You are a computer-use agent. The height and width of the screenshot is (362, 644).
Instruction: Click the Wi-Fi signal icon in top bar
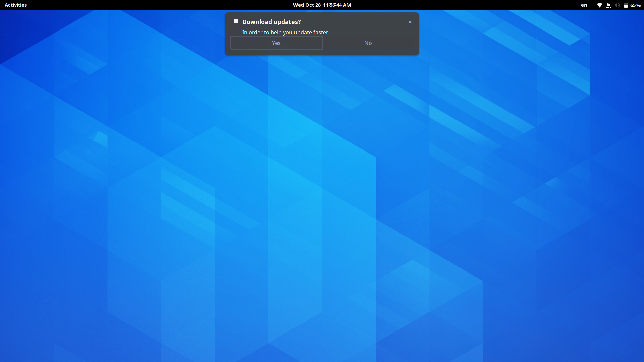tap(599, 5)
